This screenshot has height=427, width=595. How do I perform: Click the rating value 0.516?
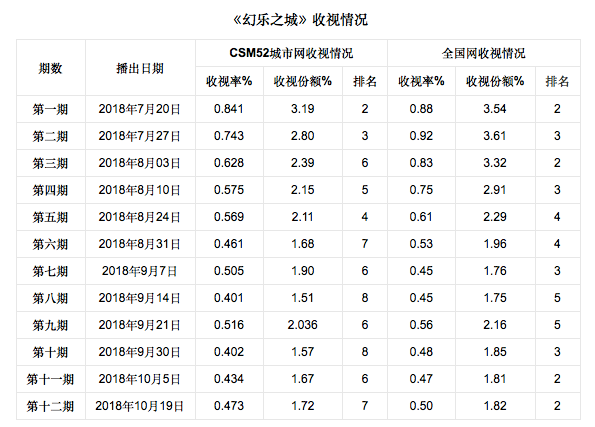(x=229, y=325)
